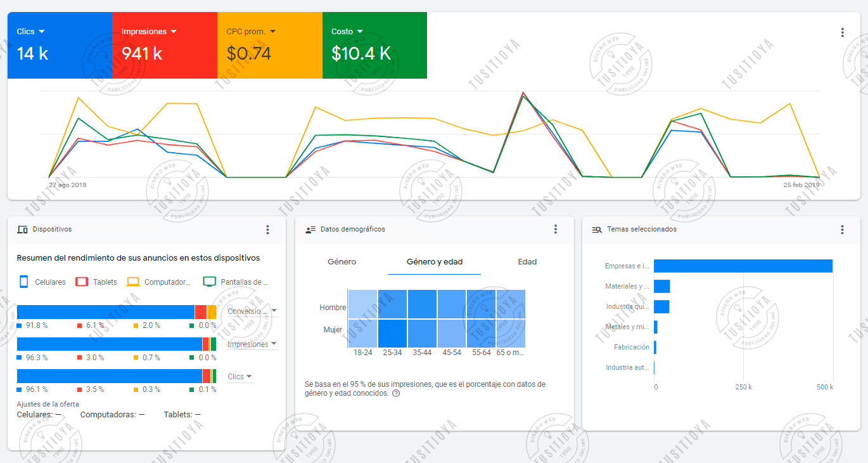Click the Pantallas de TV legend icon
The image size is (868, 463).
point(210,282)
